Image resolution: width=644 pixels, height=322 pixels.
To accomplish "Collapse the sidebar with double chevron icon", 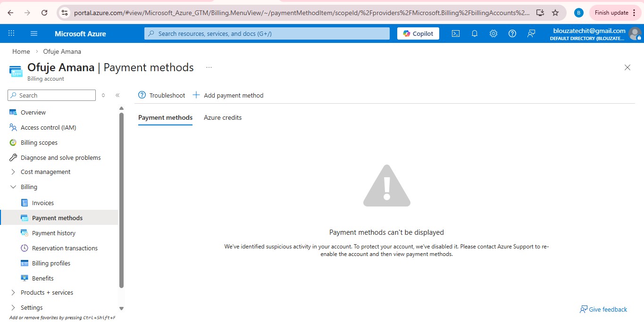I will click(117, 95).
